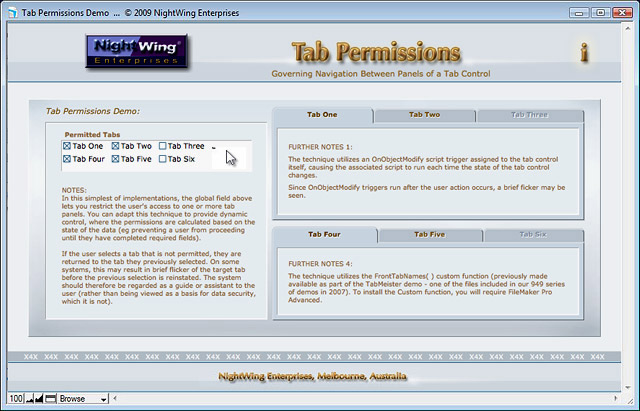Minimize the Tab Permissions Demo window
The image size is (640, 411).
pos(579,13)
